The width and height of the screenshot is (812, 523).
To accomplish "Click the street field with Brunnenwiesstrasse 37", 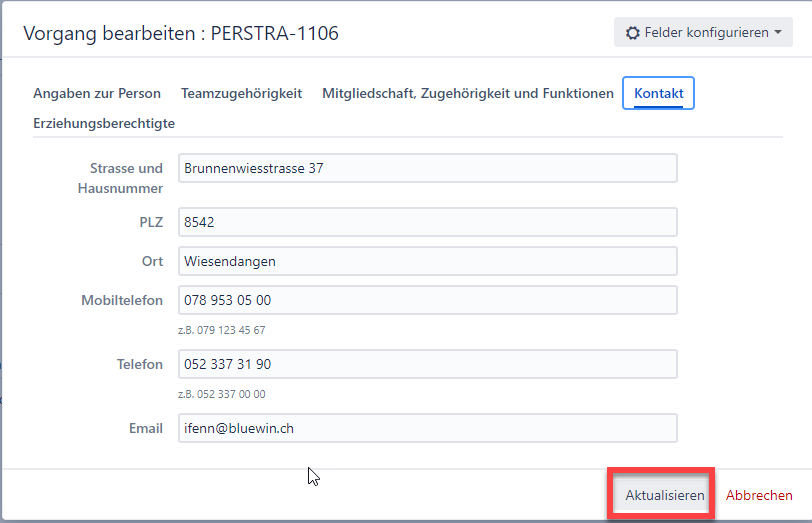I will [x=427, y=168].
